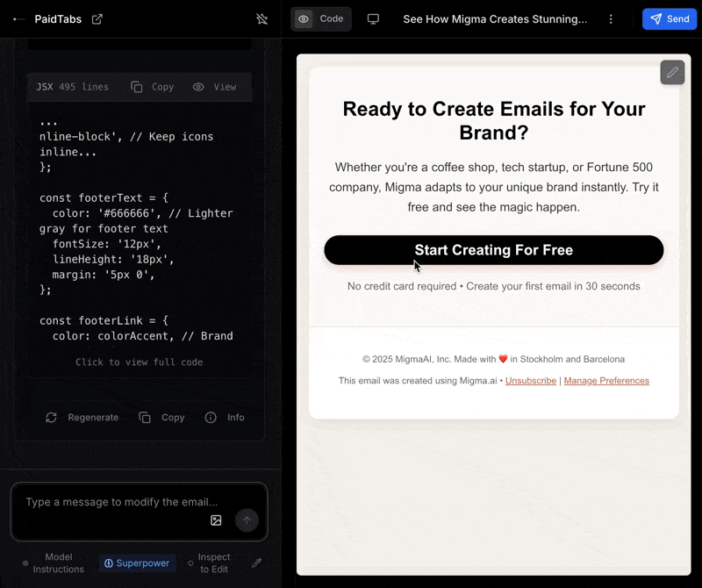
Task: Click the Regenerate button
Action: [x=82, y=418]
